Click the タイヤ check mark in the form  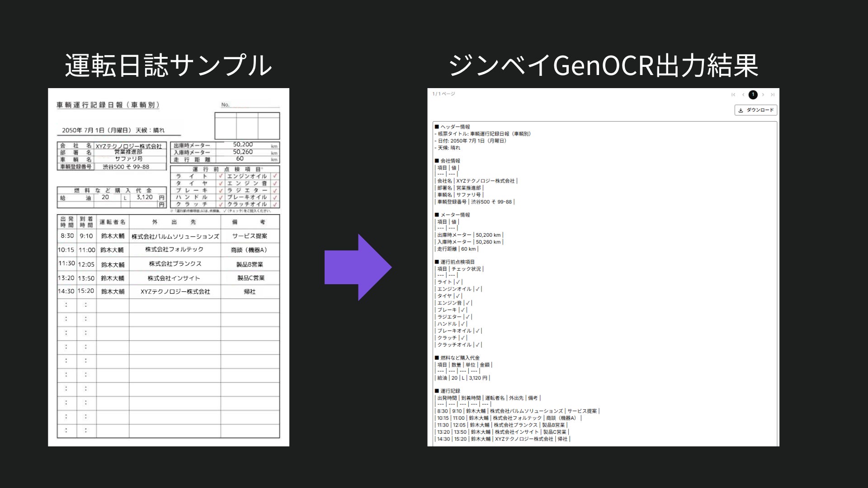[221, 183]
